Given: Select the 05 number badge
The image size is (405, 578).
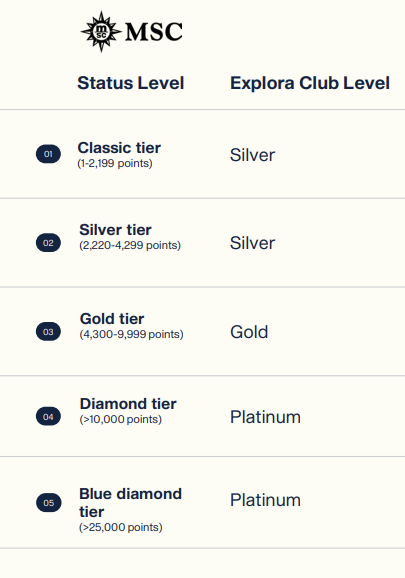Looking at the screenshot, I should point(49,502).
